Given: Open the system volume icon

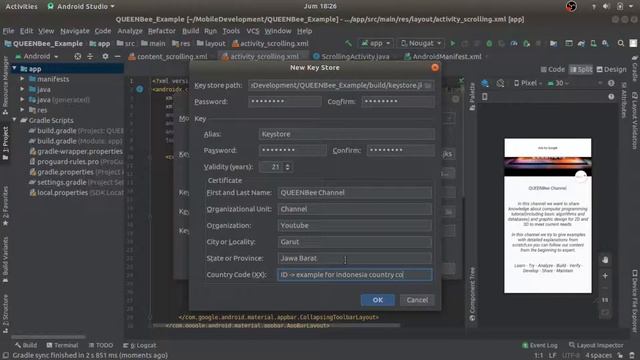Looking at the screenshot, I should 606,7.
